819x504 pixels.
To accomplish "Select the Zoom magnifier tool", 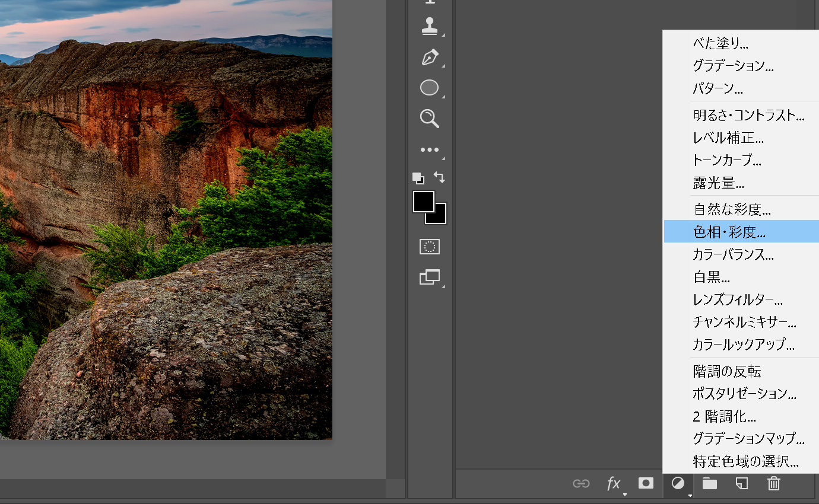I will 429,118.
